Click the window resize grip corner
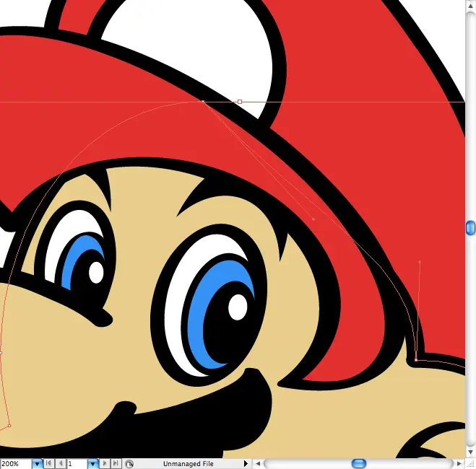This screenshot has height=469, width=476. click(471, 464)
